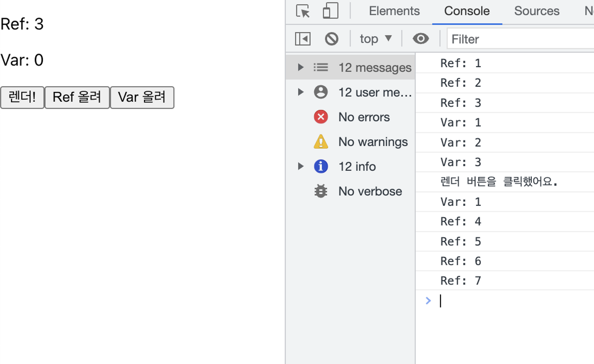594x364 pixels.
Task: Click the No verbose bug icon
Action: point(321,191)
